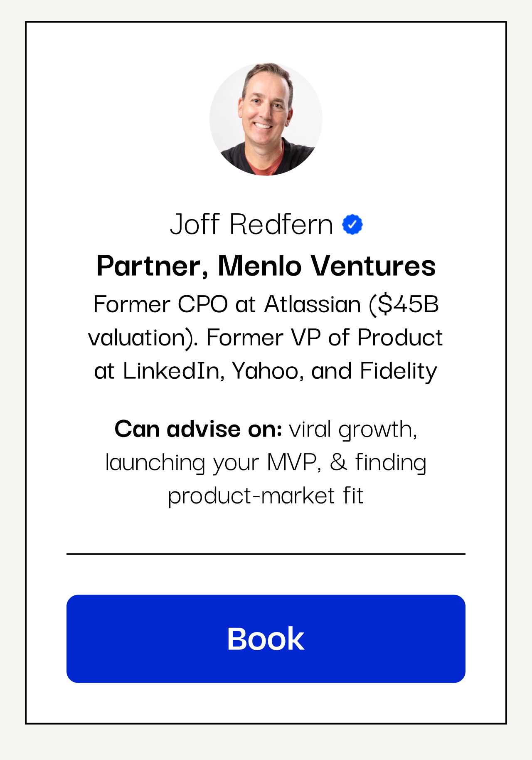The width and height of the screenshot is (532, 760).
Task: Open Joff Redfern's profile photo
Action: coord(266,119)
